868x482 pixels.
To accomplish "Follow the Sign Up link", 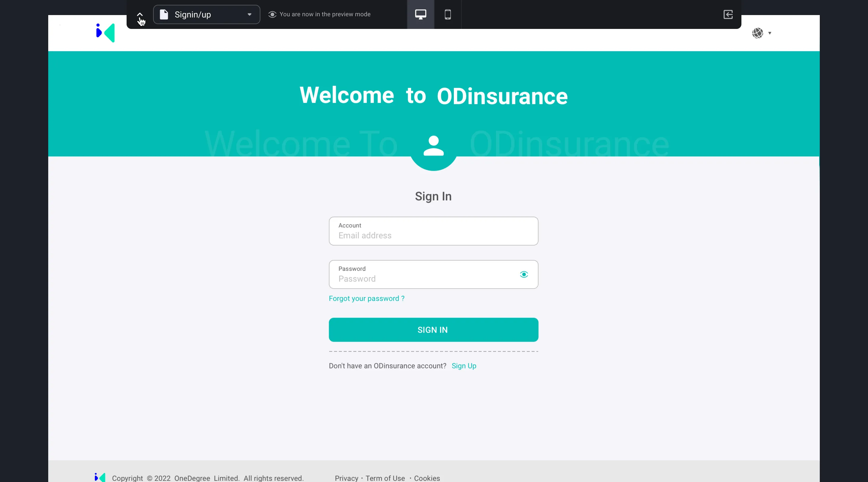I will coord(464,366).
